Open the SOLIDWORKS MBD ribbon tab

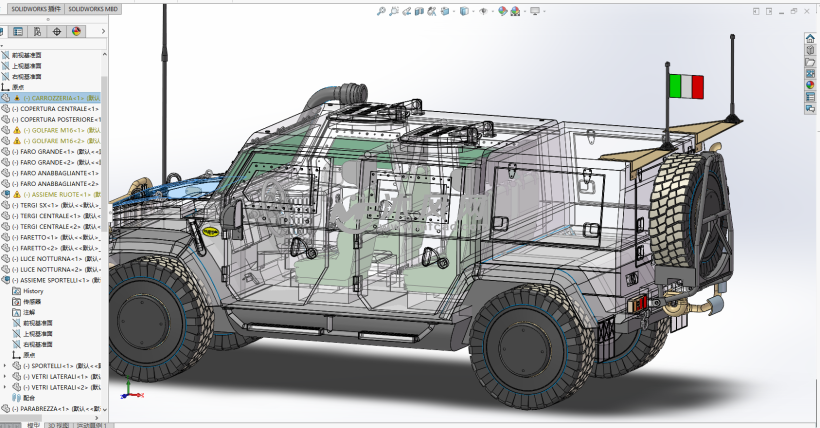click(93, 9)
